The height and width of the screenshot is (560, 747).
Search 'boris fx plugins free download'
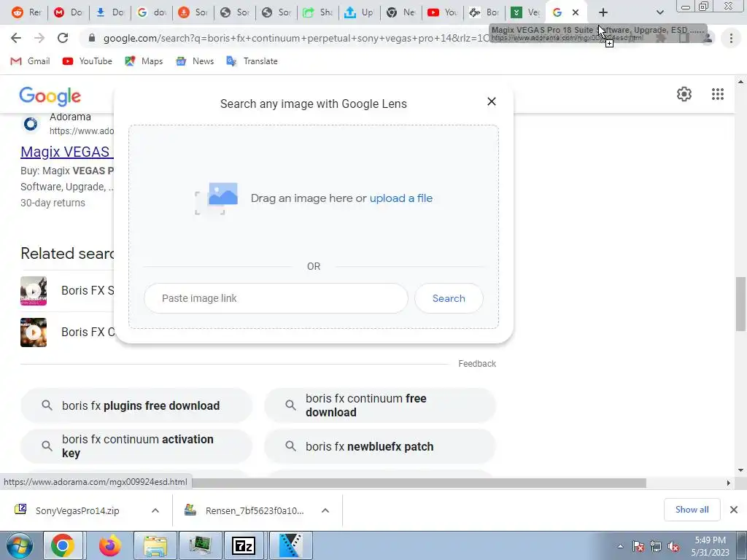point(136,405)
